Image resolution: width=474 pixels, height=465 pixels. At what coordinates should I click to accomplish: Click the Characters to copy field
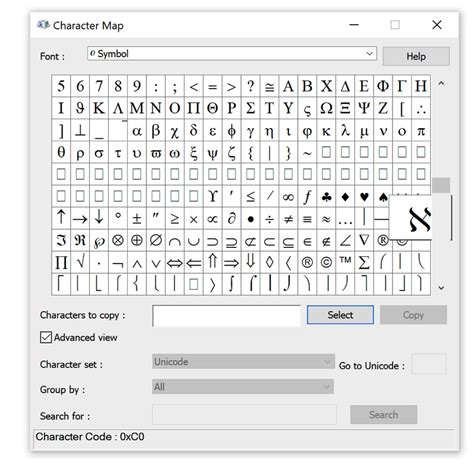pos(226,316)
